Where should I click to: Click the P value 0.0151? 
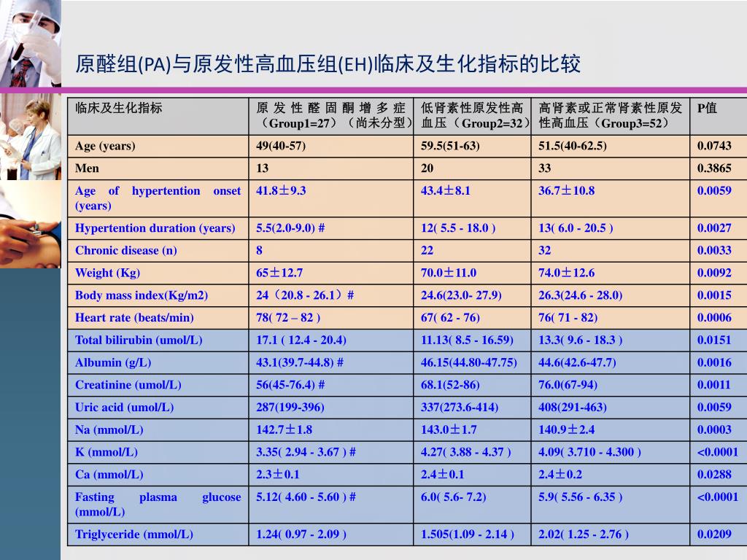point(714,340)
